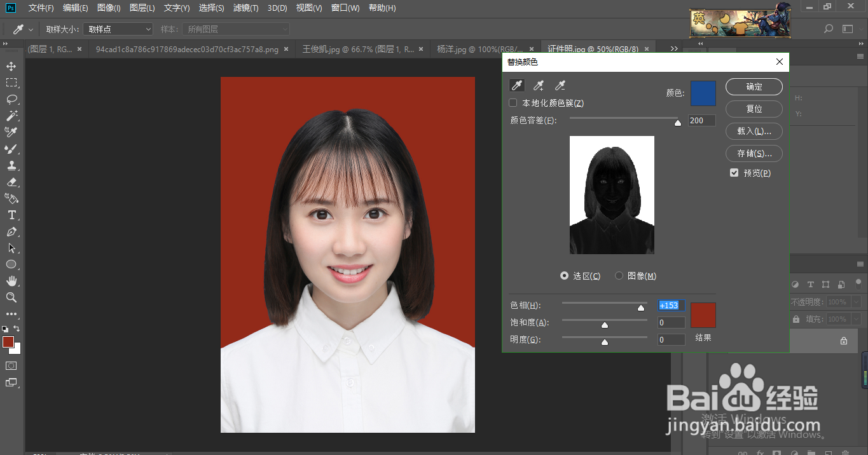Expand the hidden document tabs chevron

pyautogui.click(x=672, y=48)
